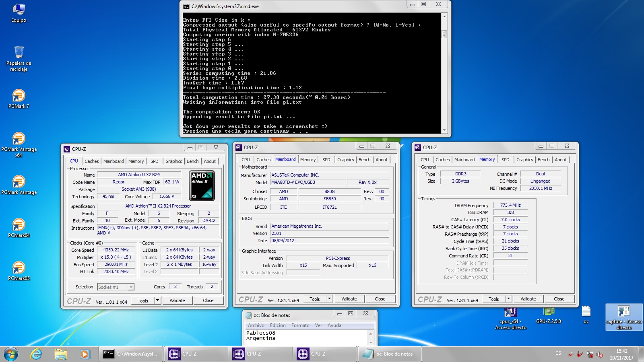Click ES language indicator in tray
The width and height of the screenshot is (644, 362).
[x=558, y=353]
